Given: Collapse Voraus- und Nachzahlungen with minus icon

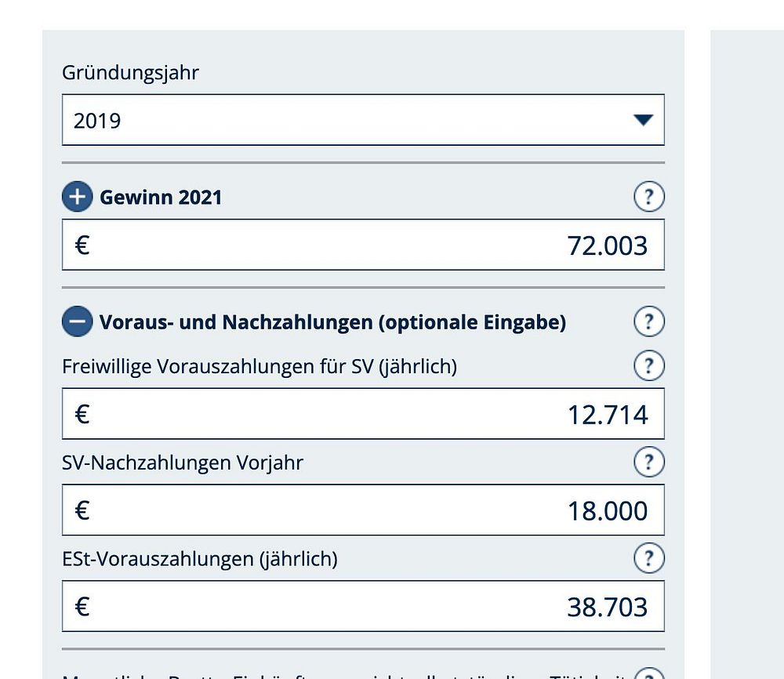Looking at the screenshot, I should pyautogui.click(x=77, y=321).
